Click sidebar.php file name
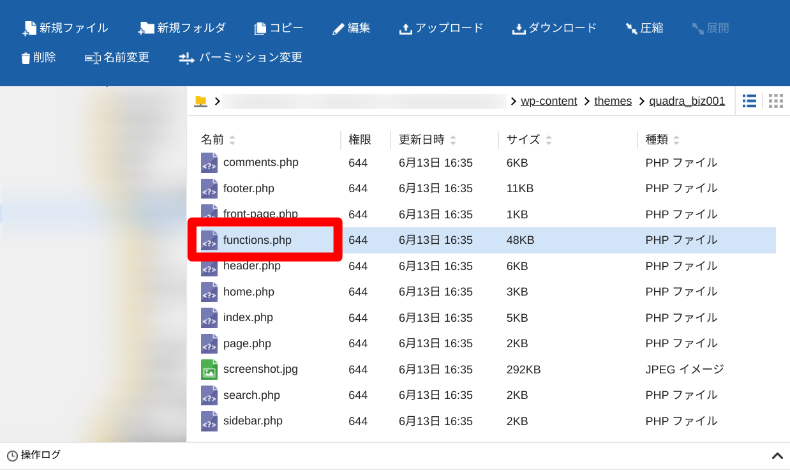 (x=253, y=421)
